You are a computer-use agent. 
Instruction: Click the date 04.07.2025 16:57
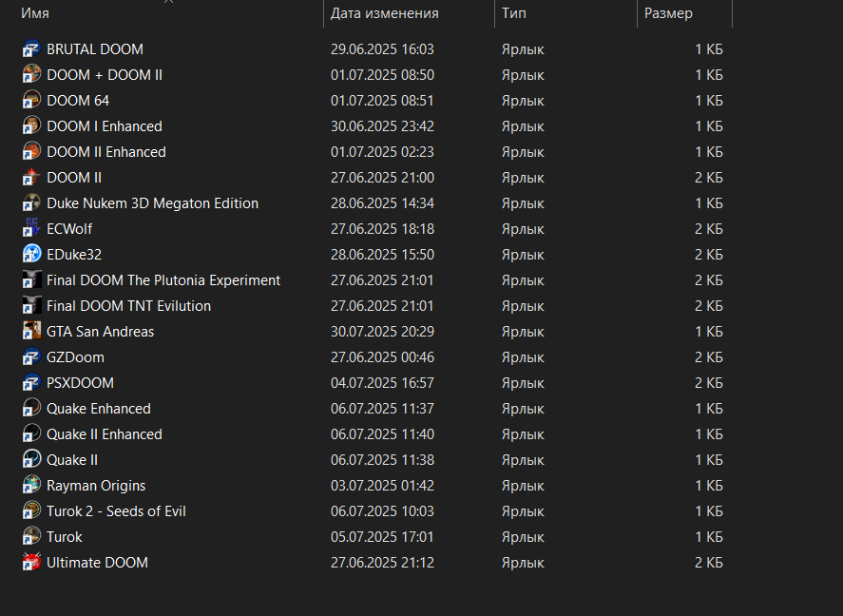pyautogui.click(x=382, y=383)
